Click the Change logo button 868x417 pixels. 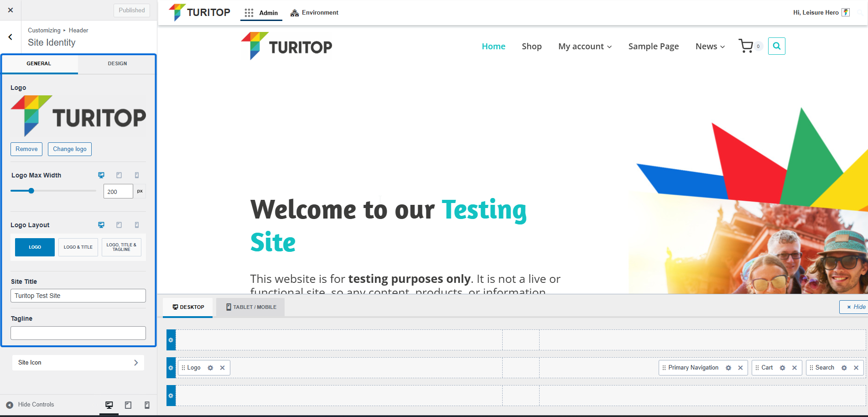(70, 149)
